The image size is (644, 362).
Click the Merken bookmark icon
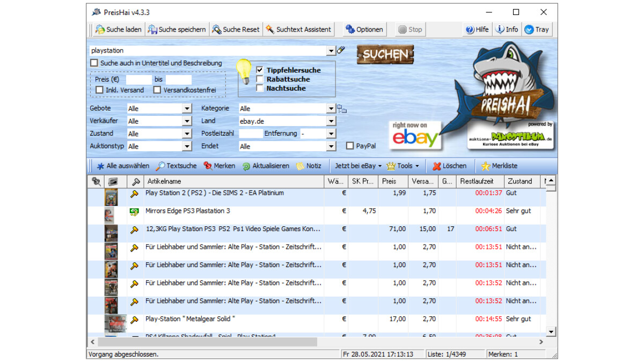coord(208,166)
